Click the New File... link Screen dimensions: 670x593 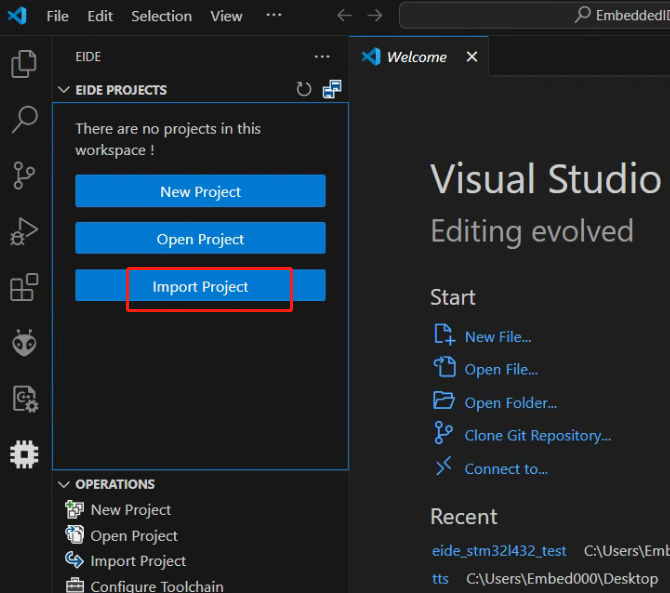pyautogui.click(x=498, y=337)
